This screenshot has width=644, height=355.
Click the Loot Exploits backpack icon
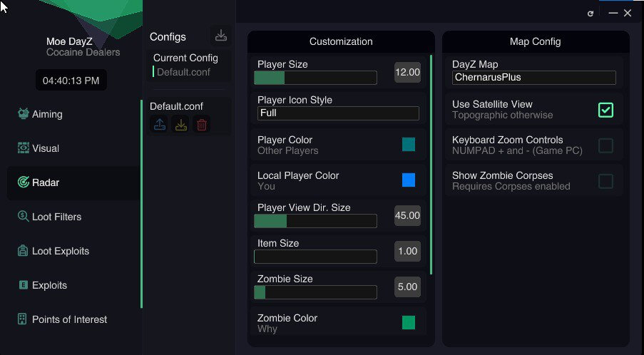23,250
